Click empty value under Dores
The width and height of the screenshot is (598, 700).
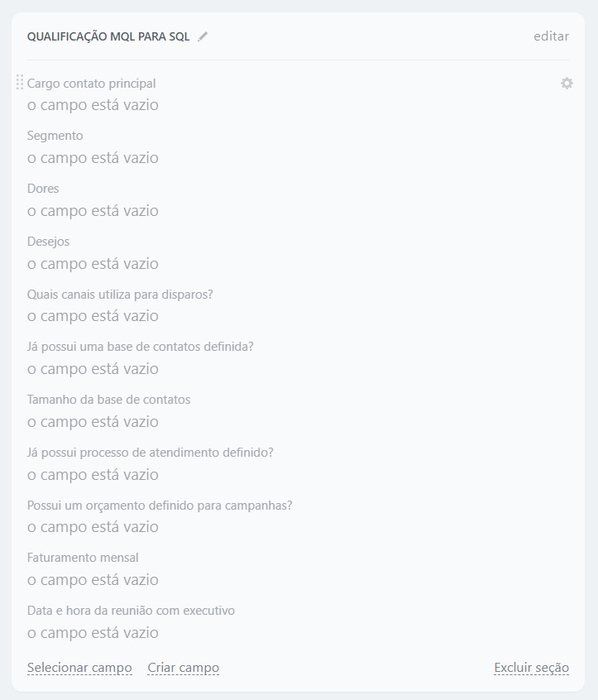coord(93,211)
